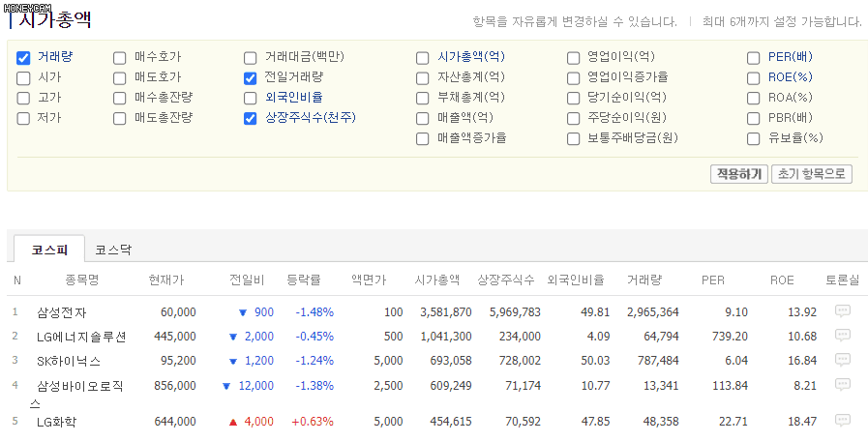
Task: Click the 토론실 column header
Action: click(x=843, y=280)
